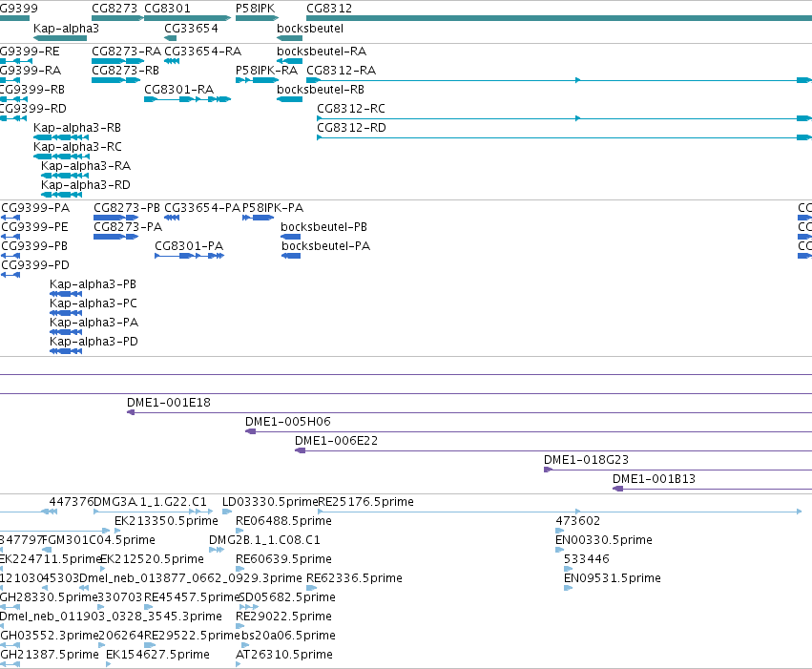This screenshot has height=669, width=812.
Task: Click transcript CG8312-RA label
Action: [342, 70]
